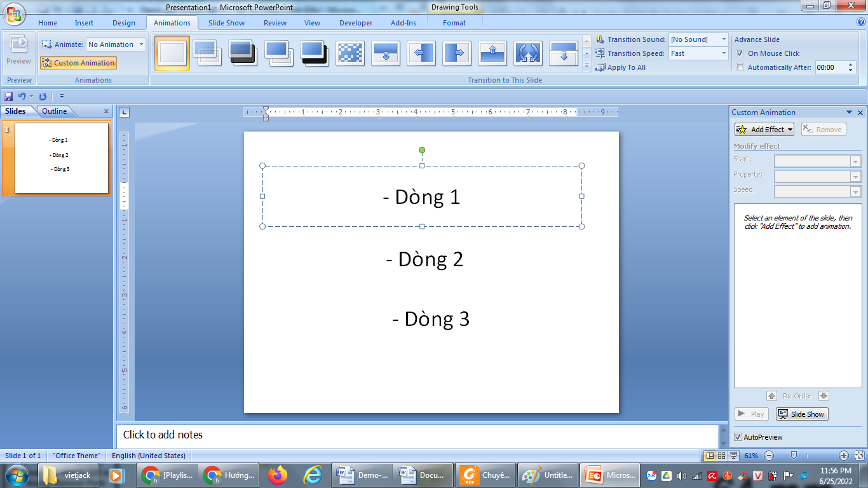868x488 pixels.
Task: Apply the Dissolve checkerboard transition
Action: [x=350, y=53]
